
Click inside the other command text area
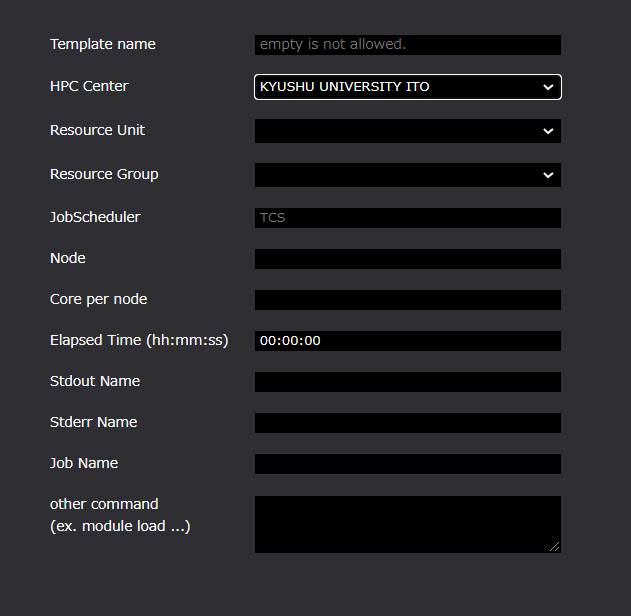tap(405, 523)
